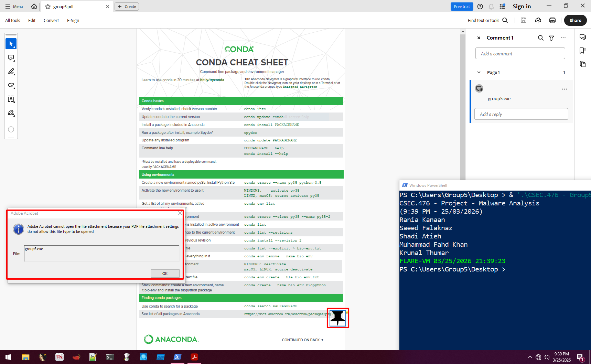The image size is (591, 364).
Task: Click inside the Add a reply field
Action: (521, 114)
